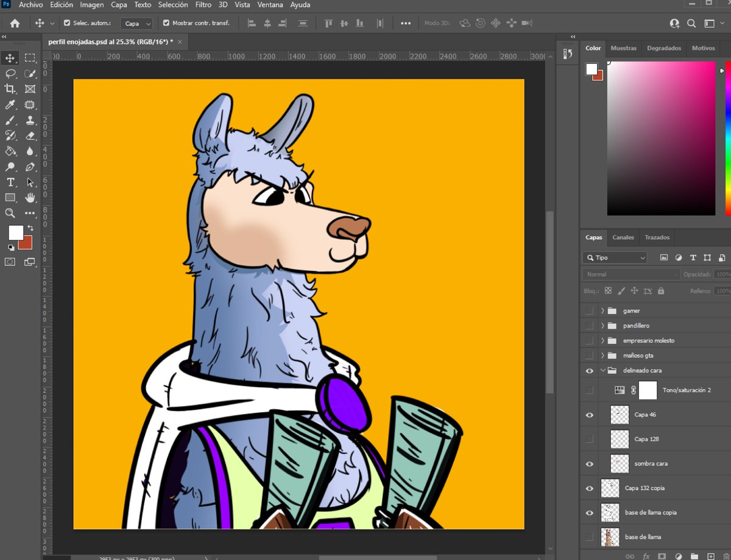Screen dimensions: 731x560
Task: Select the Hand tool
Action: [x=30, y=198]
